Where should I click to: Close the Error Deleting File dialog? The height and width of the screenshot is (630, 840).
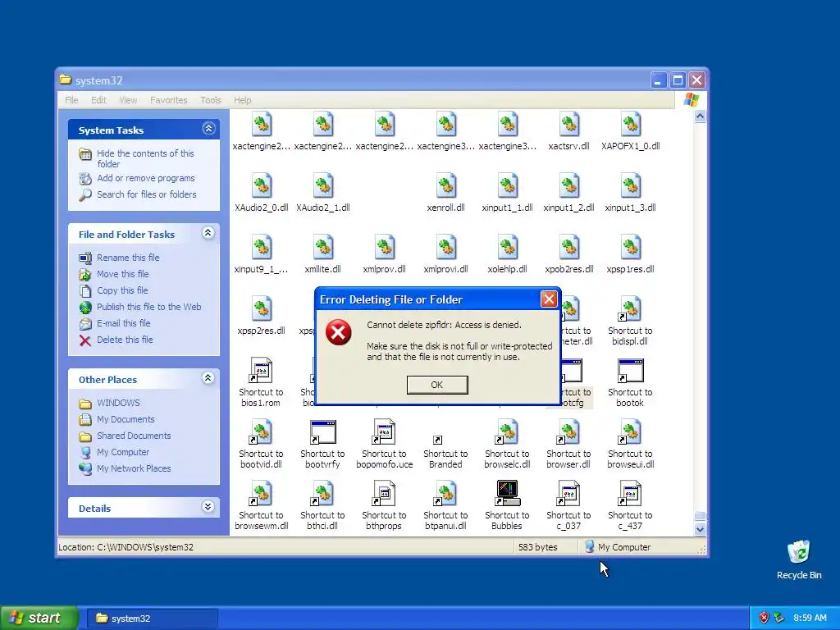click(549, 299)
